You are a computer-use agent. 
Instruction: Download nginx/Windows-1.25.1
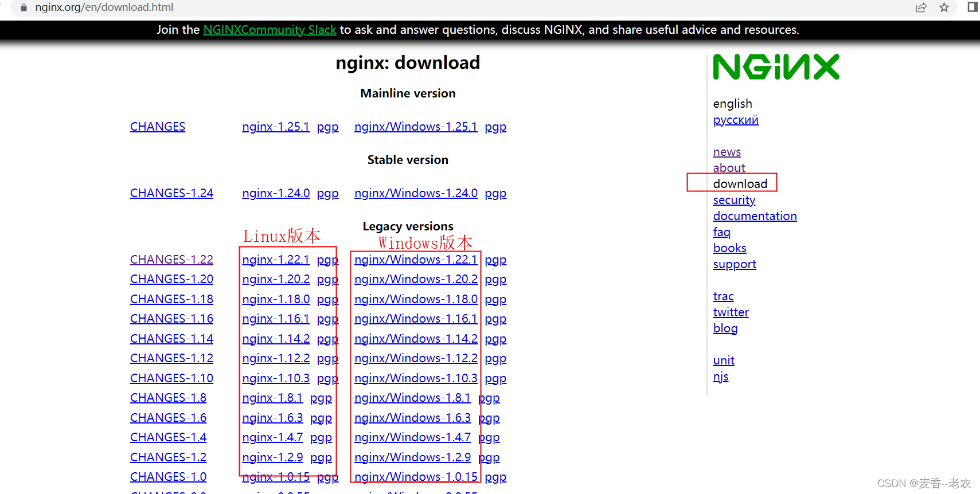click(x=416, y=127)
